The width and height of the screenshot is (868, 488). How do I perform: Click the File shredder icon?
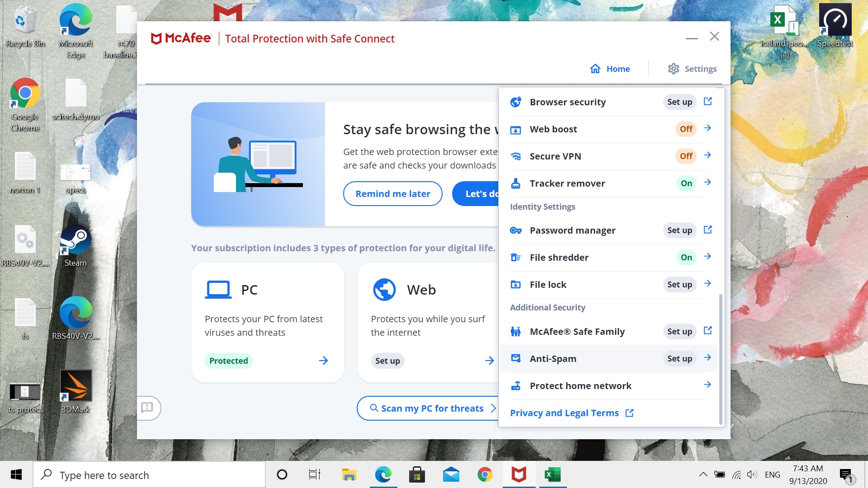tap(515, 258)
